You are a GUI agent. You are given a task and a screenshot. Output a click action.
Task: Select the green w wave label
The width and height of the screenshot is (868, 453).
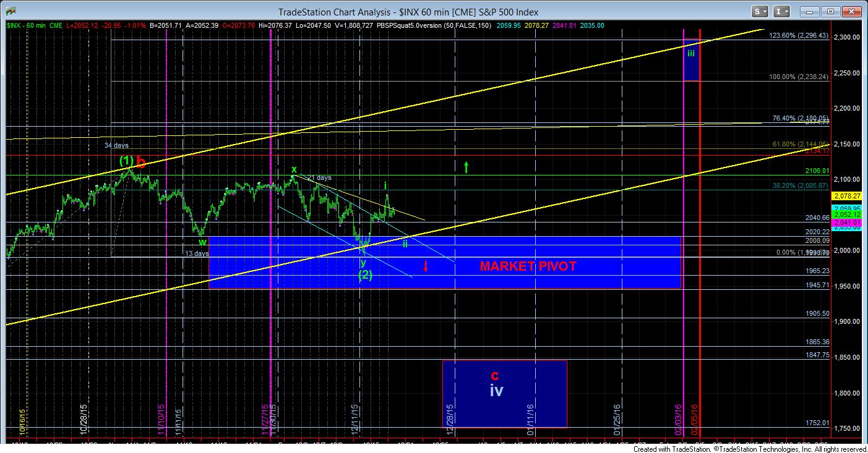tap(202, 242)
